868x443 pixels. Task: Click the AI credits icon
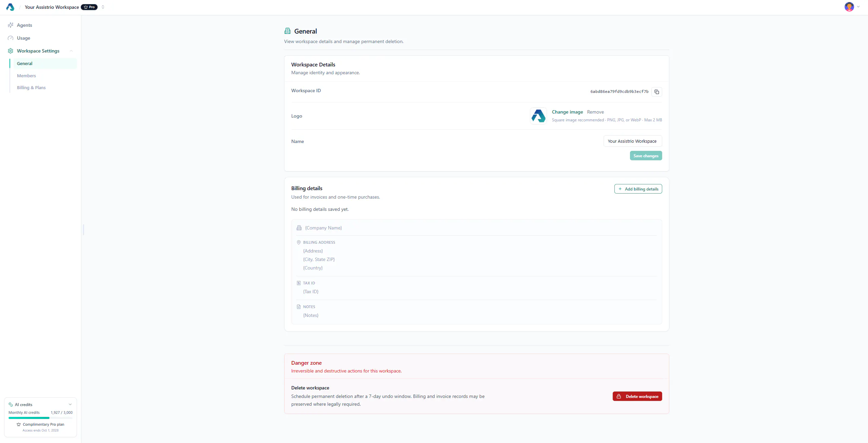coord(11,405)
